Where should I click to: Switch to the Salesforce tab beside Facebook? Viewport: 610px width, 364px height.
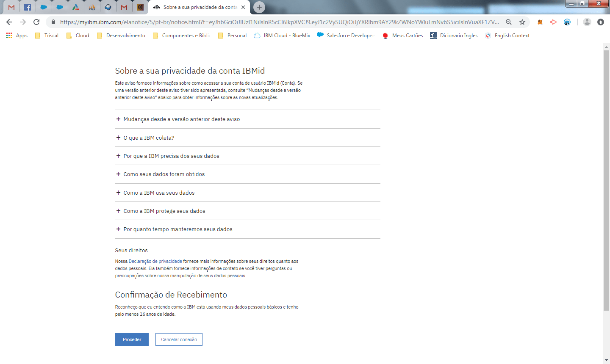[x=44, y=7]
